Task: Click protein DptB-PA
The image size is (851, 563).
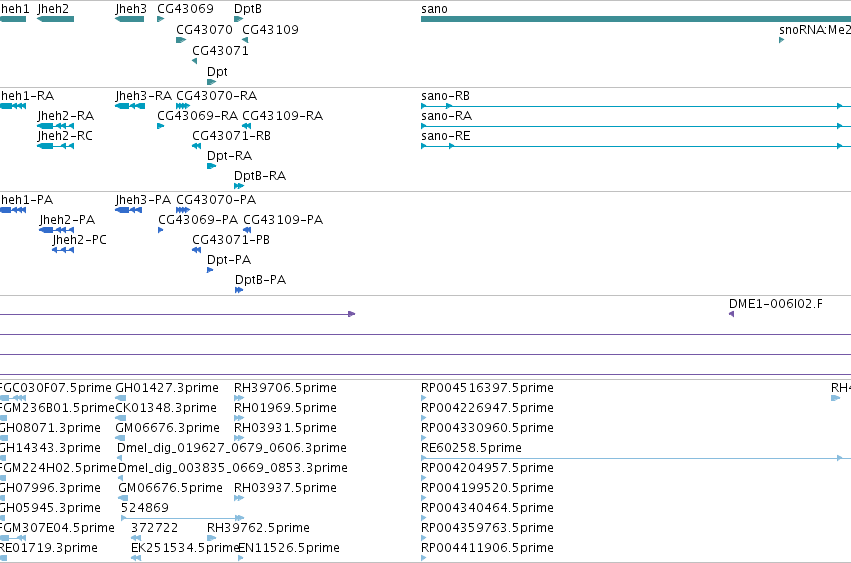Action: coord(261,280)
